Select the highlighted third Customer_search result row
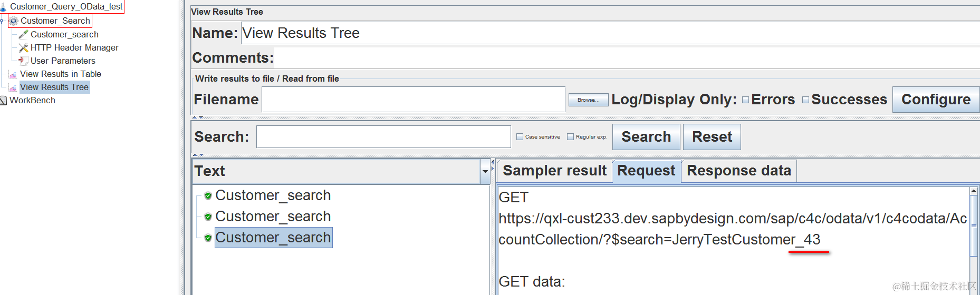The width and height of the screenshot is (980, 295). pyautogui.click(x=273, y=238)
